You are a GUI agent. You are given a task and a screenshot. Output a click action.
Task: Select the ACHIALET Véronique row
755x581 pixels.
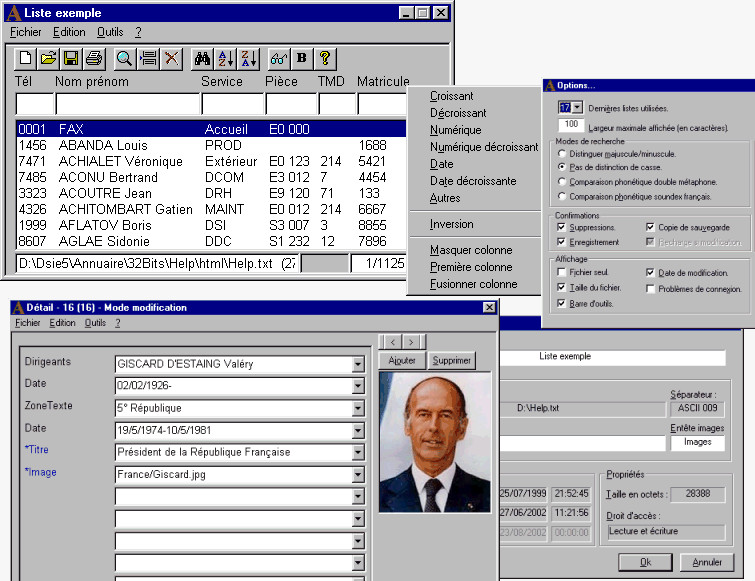[x=211, y=161]
